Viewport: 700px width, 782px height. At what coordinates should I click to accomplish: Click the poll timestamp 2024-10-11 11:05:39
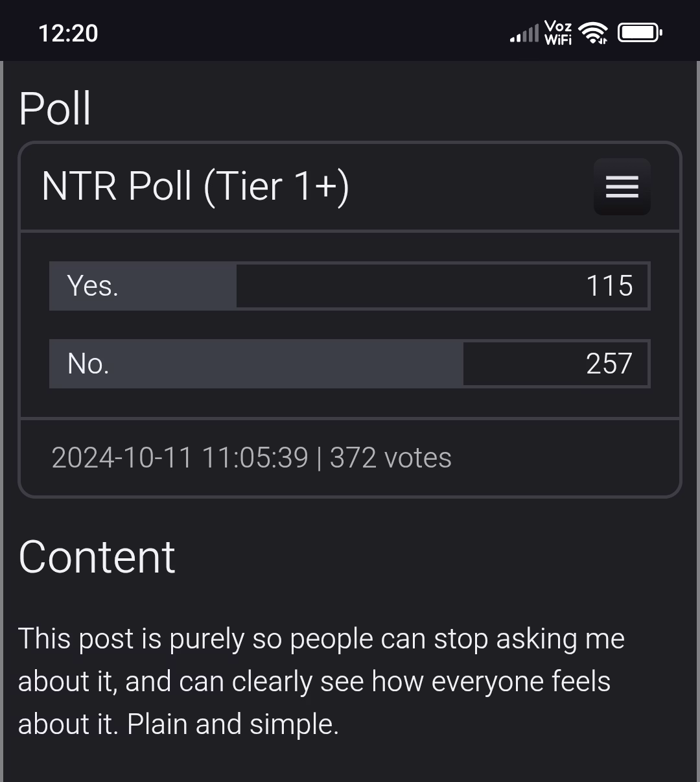pyautogui.click(x=180, y=458)
